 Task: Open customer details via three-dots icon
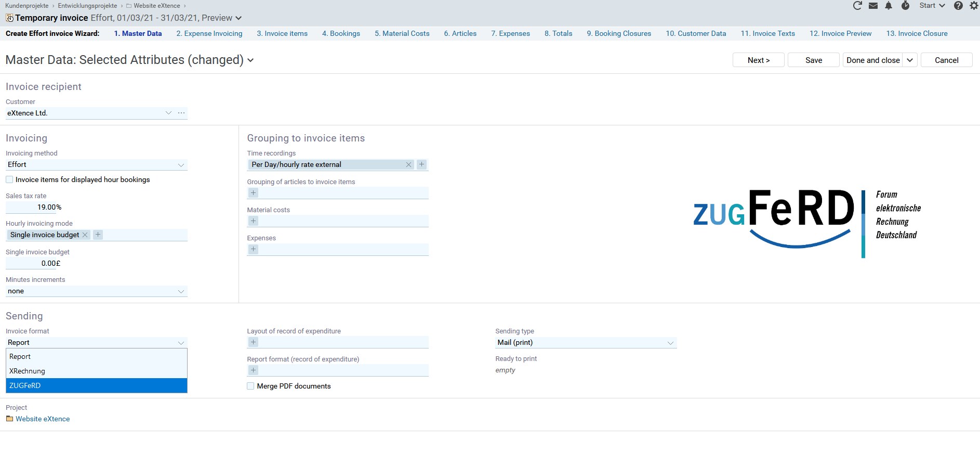click(181, 113)
